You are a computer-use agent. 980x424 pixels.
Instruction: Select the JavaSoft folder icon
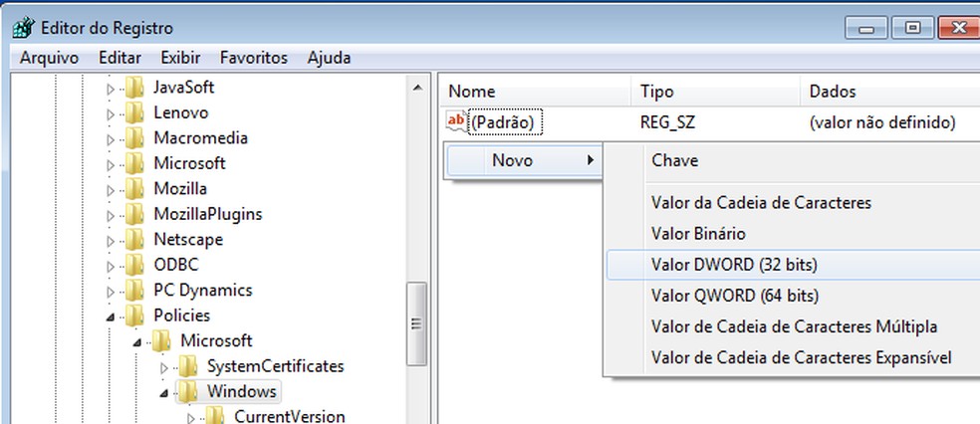(134, 88)
